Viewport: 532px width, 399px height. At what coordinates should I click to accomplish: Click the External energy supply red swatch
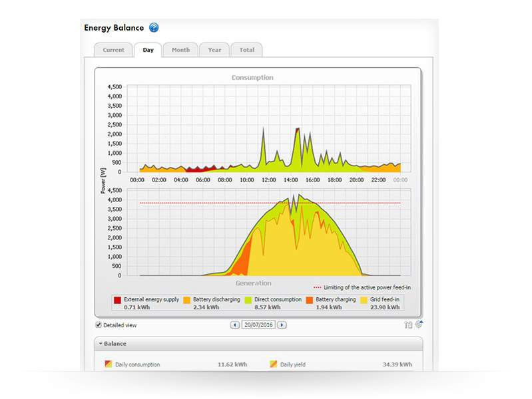118,301
